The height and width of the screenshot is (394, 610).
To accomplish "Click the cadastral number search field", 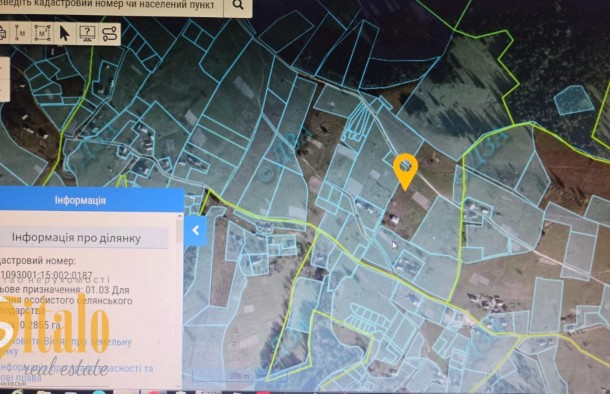I will (x=111, y=5).
